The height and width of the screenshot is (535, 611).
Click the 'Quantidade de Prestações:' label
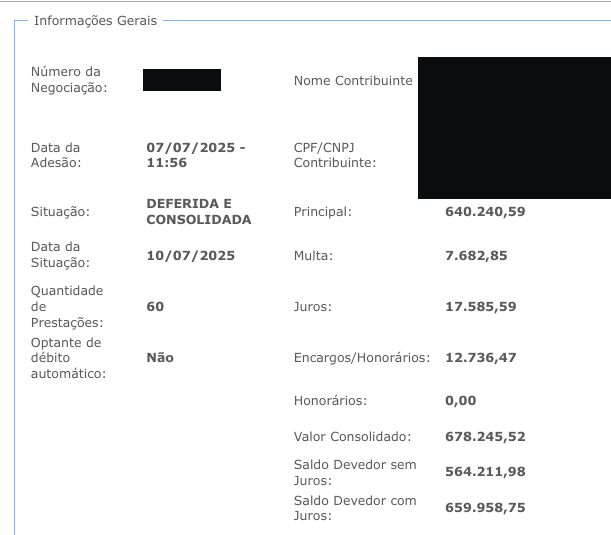(x=67, y=307)
